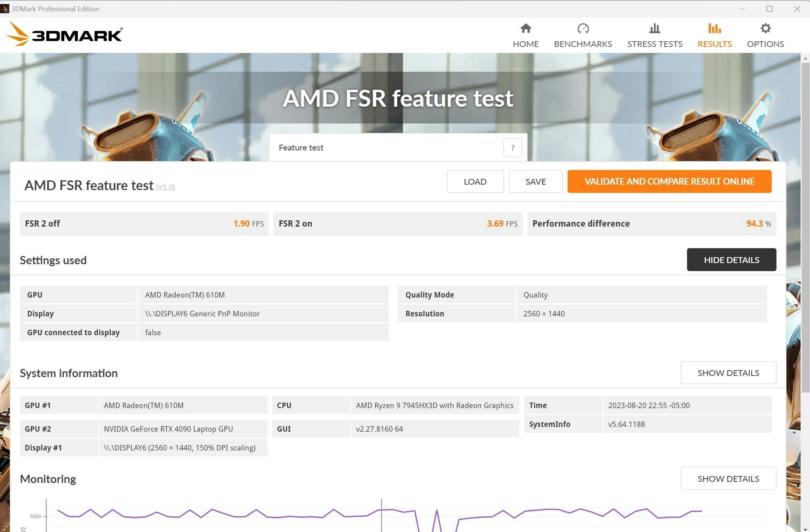
Task: Expand System information with SHOW DETAILS
Action: tap(728, 373)
